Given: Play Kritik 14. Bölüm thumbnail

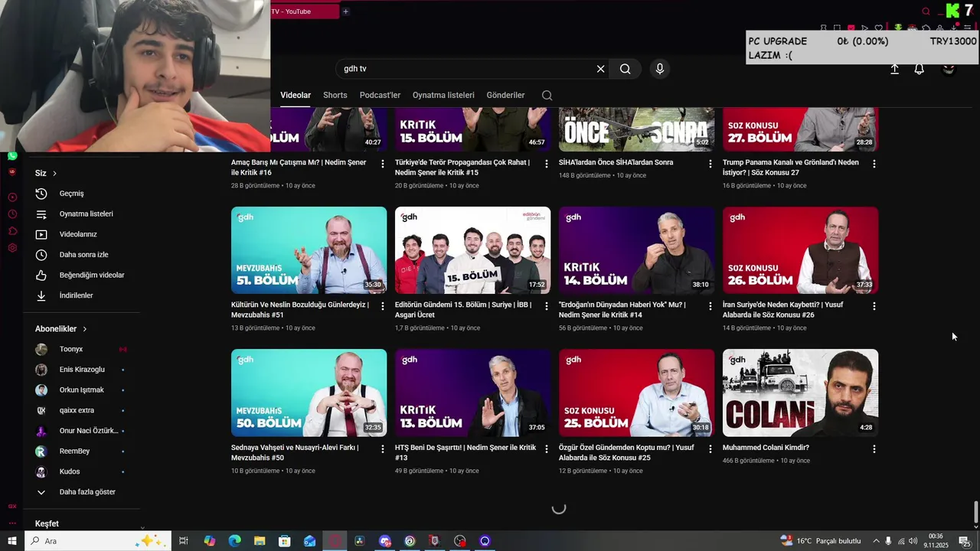Looking at the screenshot, I should (637, 250).
